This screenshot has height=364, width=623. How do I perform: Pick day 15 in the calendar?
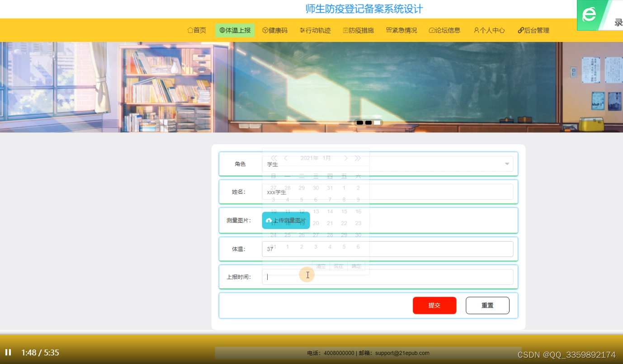pyautogui.click(x=344, y=211)
